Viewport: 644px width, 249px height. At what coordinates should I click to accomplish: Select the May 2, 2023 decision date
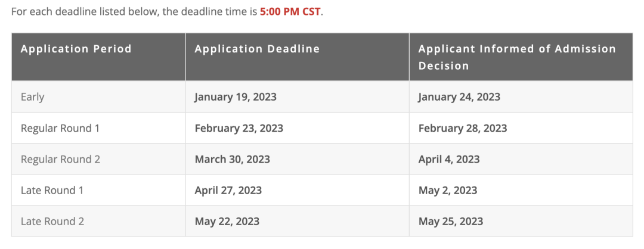[448, 190]
